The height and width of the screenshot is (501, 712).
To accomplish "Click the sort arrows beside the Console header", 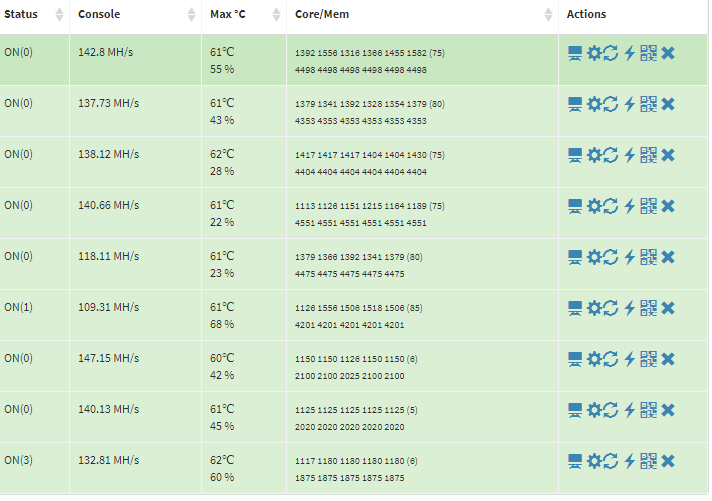I will coord(192,15).
